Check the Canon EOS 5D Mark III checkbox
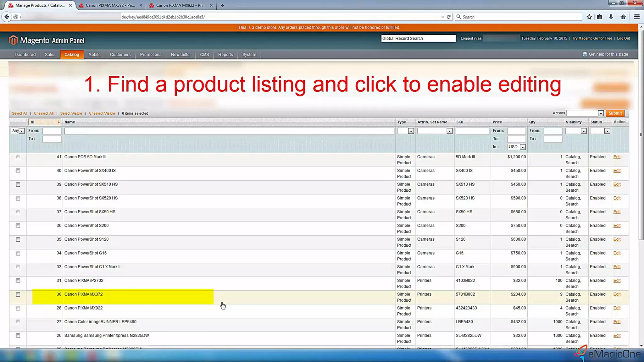644x362 pixels. pos(18,157)
